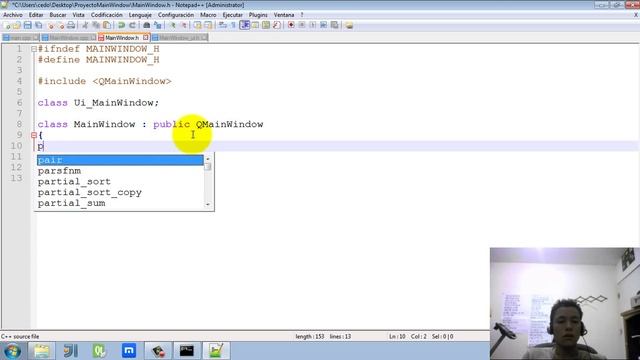The height and width of the screenshot is (360, 640).
Task: Open the command prompt taskbar icon
Action: click(187, 351)
